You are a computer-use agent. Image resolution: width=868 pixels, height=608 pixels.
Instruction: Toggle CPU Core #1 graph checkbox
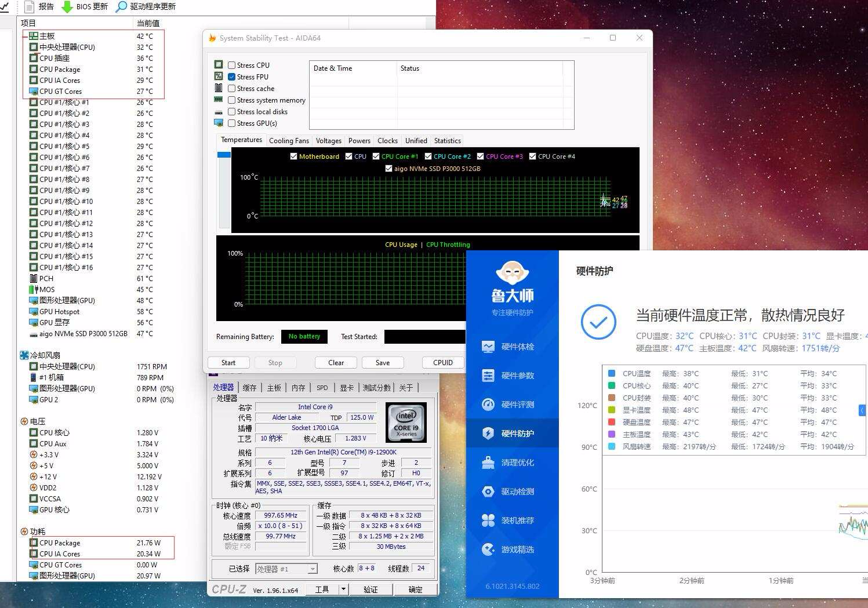(x=376, y=156)
